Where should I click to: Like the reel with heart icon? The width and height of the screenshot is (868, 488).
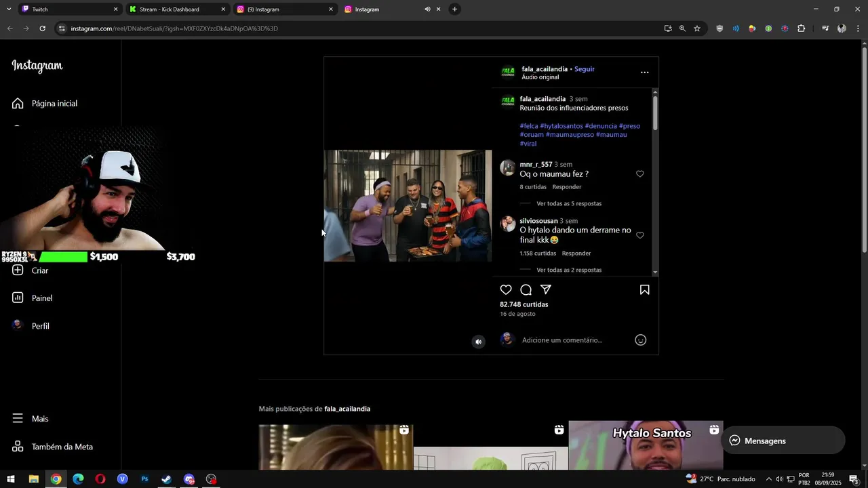(x=506, y=290)
